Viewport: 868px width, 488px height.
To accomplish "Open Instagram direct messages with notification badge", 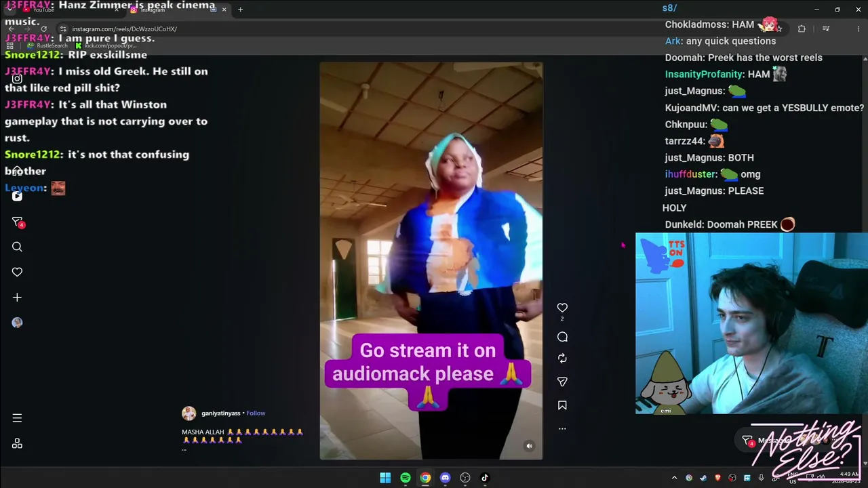I will [x=18, y=222].
